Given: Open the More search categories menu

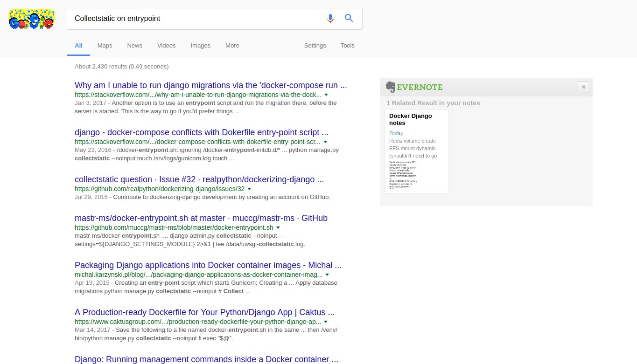Looking at the screenshot, I should pyautogui.click(x=232, y=46).
